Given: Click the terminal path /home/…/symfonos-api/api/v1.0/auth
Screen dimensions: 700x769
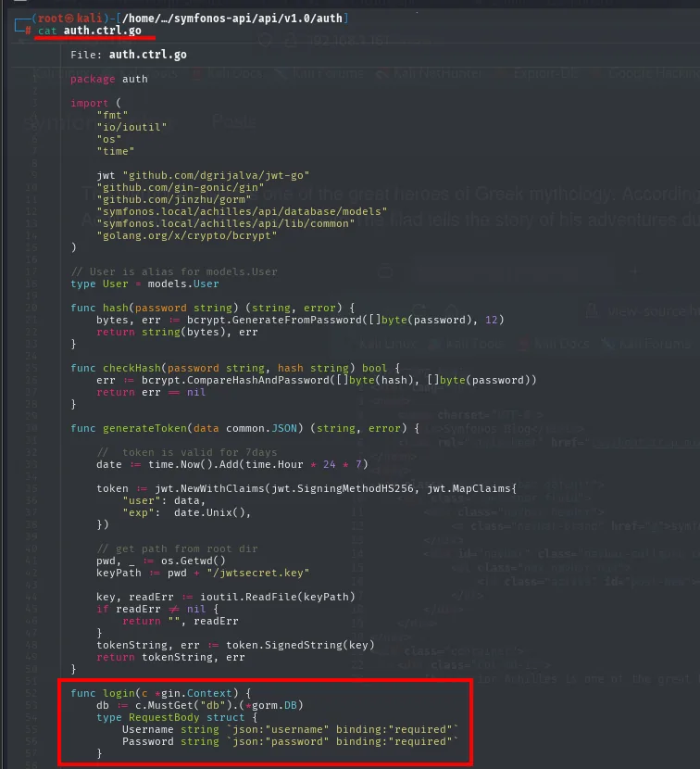Looking at the screenshot, I should (231, 19).
